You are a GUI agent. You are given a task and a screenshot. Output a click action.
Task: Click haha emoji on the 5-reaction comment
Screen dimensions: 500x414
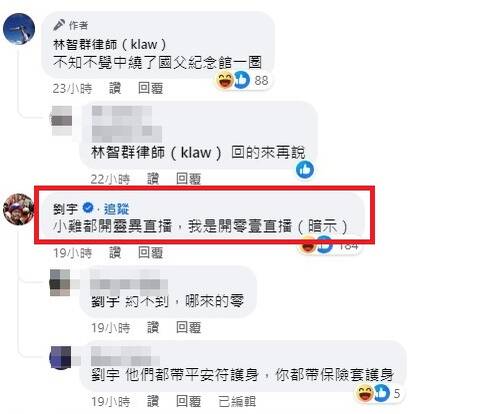(364, 393)
